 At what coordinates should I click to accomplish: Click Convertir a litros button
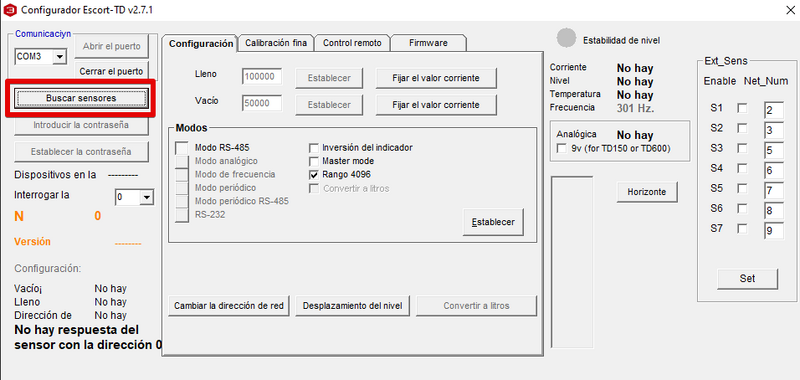click(x=476, y=306)
